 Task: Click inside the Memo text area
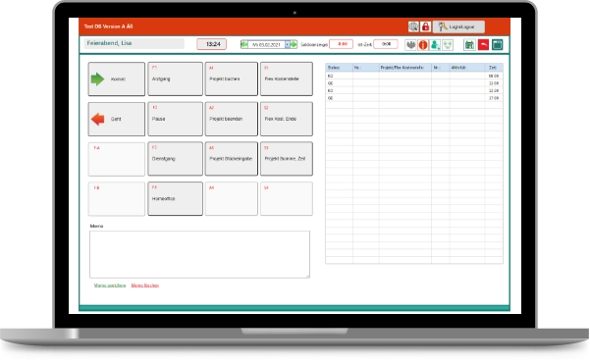tap(200, 254)
